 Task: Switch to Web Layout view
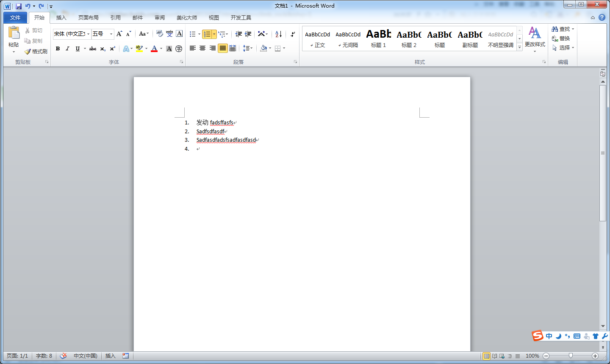click(x=502, y=356)
